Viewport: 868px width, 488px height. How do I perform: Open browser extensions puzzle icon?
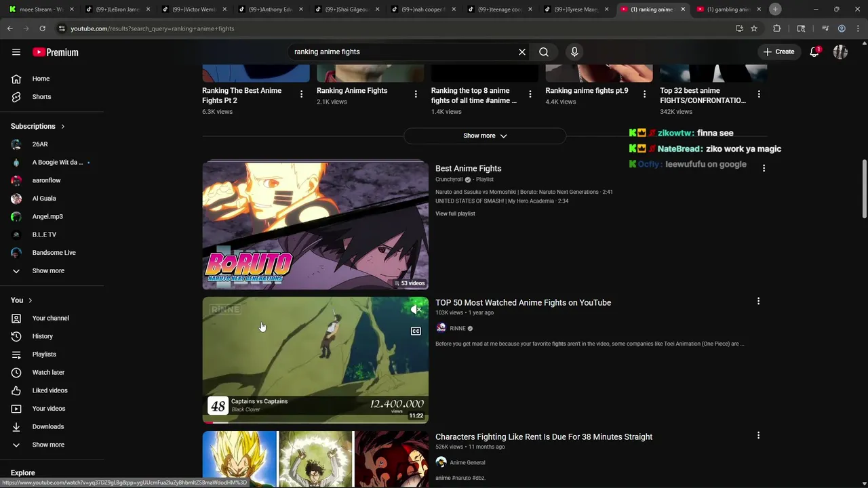coord(777,28)
